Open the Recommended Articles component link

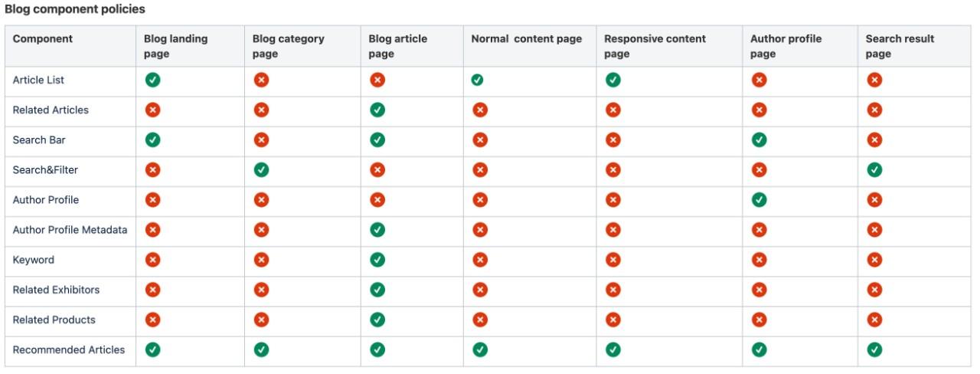click(x=69, y=349)
